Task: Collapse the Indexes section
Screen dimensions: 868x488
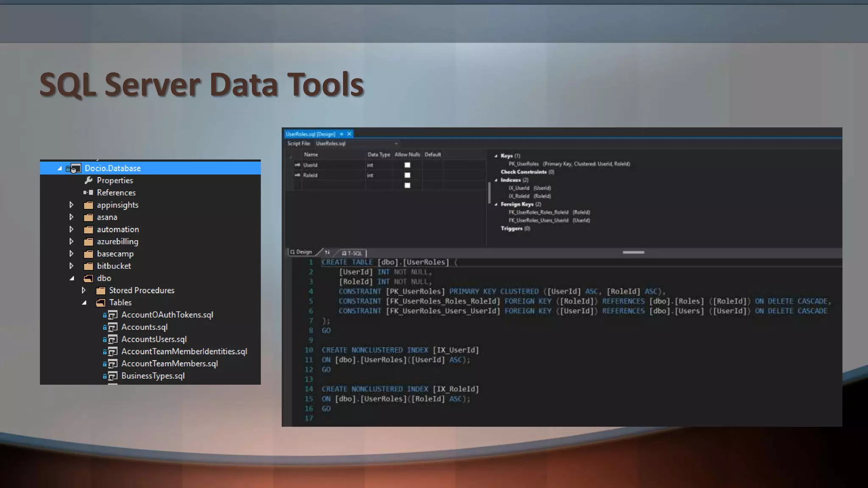Action: point(496,180)
